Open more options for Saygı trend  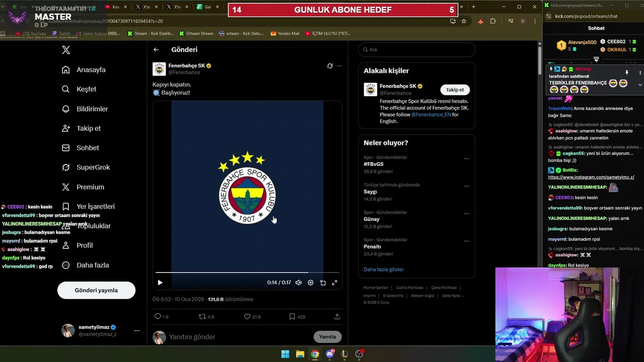[466, 186]
